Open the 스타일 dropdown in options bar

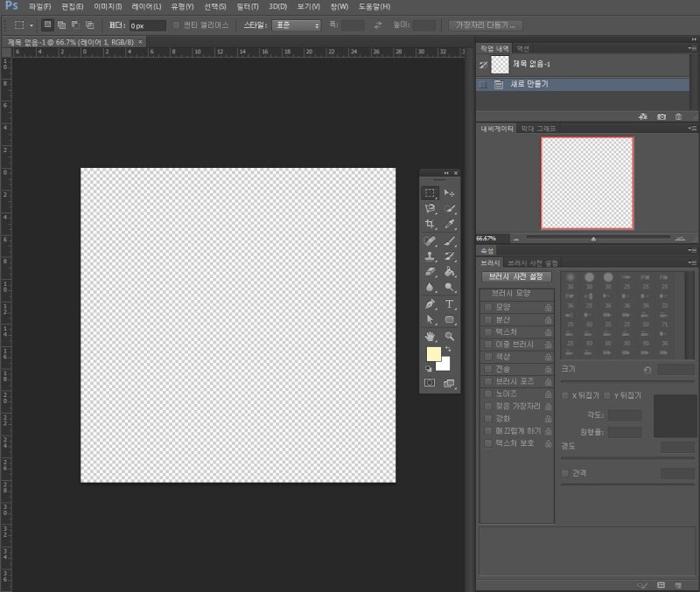click(x=295, y=25)
